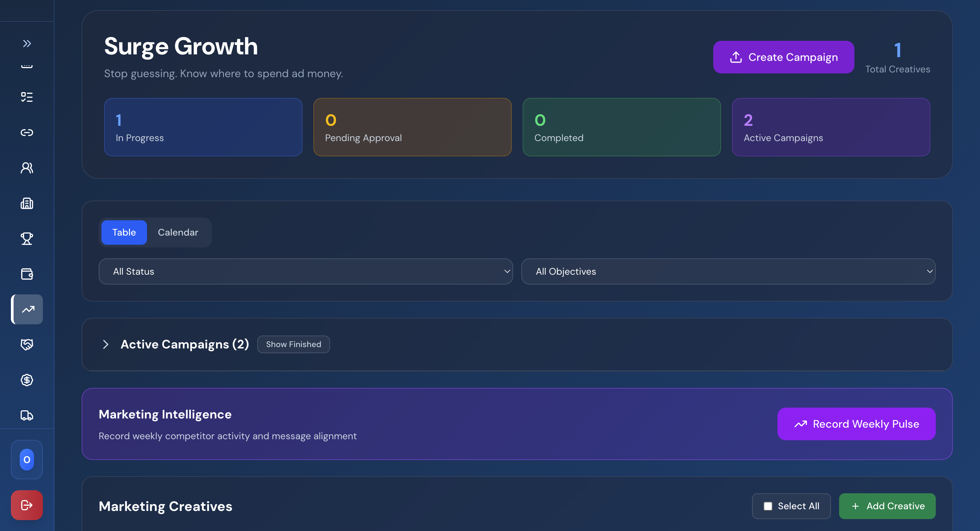
Task: Open the dollar coin sidebar icon
Action: tap(27, 380)
